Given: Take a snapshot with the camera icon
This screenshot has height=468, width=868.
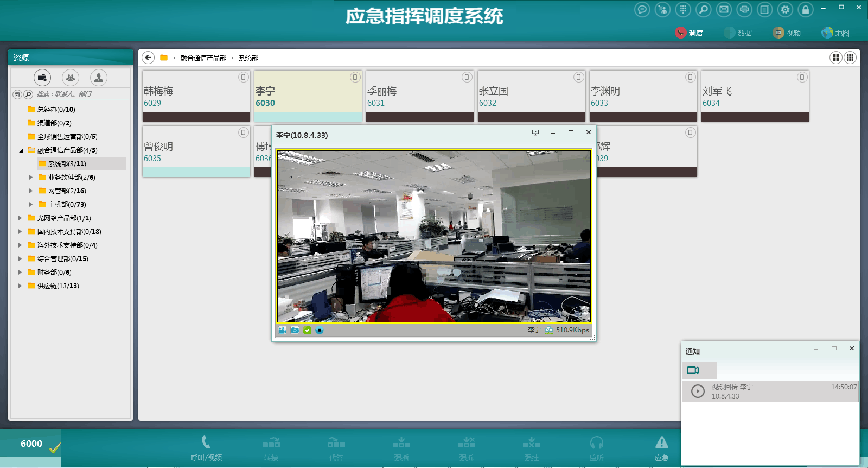Looking at the screenshot, I should tap(295, 330).
